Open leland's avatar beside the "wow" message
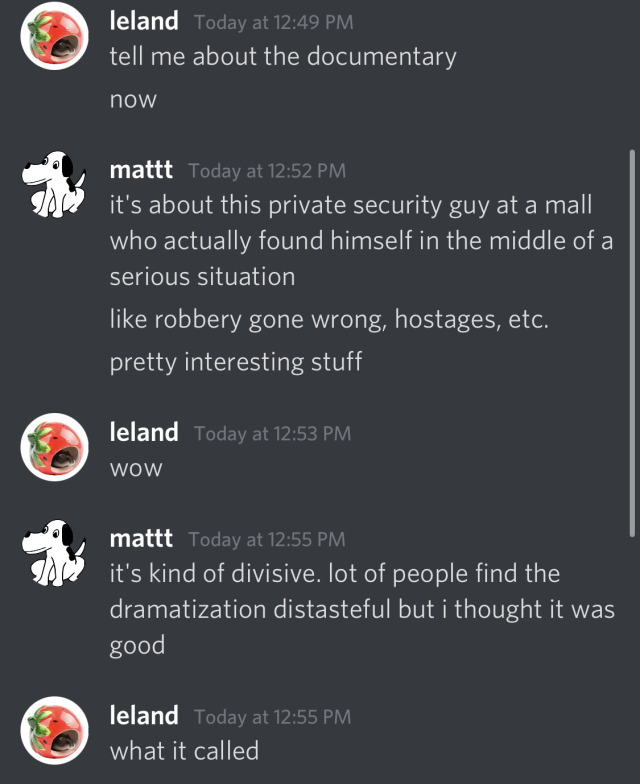 point(54,447)
